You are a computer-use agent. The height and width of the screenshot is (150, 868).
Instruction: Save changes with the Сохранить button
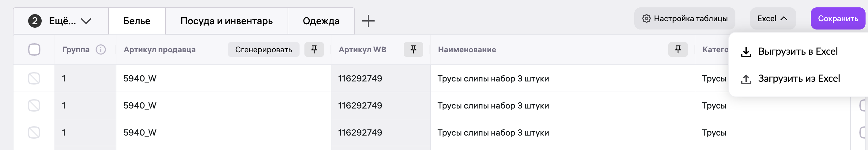click(838, 18)
